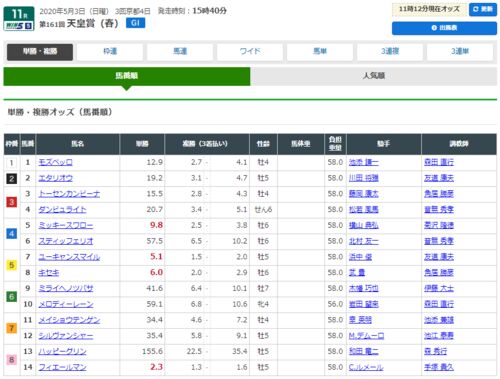
Task: Click the 単勝 column header
Action: click(142, 144)
